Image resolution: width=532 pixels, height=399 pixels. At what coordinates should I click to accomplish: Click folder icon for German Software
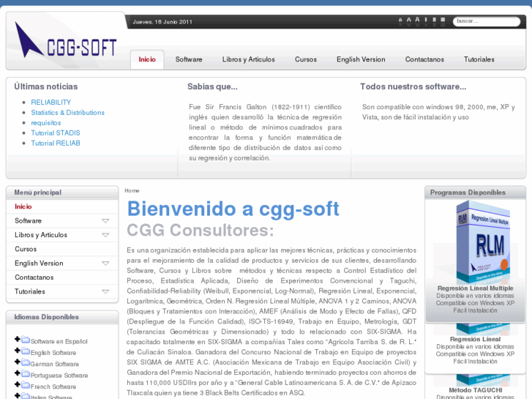[x=26, y=362]
